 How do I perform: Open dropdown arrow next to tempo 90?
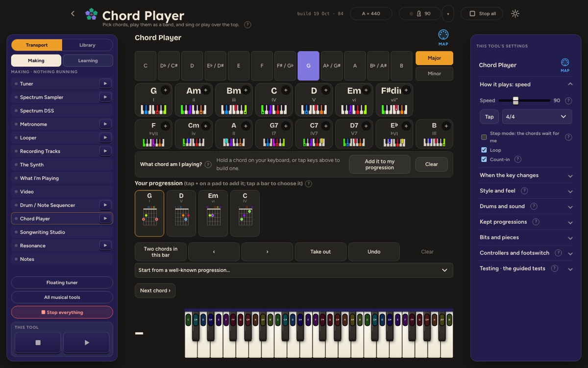(x=448, y=14)
